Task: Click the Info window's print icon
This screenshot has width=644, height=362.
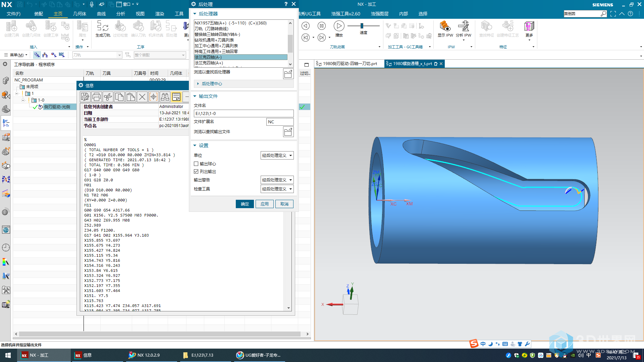Action: [97, 97]
